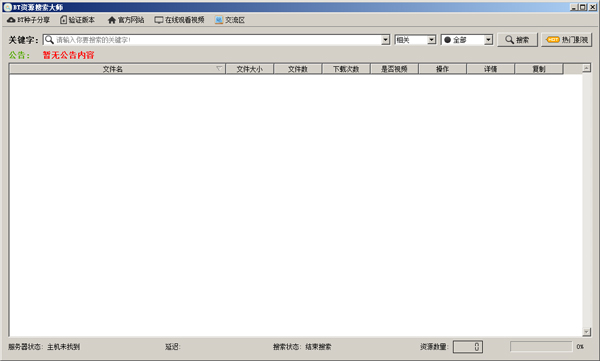Screen dimensions: 600x361
Task: Click the 暂无公告内容 announcement text
Action: pyautogui.click(x=68, y=55)
